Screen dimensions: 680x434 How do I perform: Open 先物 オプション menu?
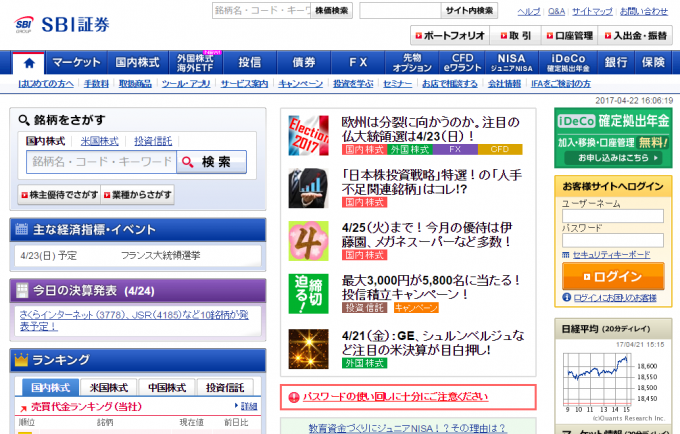coord(412,62)
